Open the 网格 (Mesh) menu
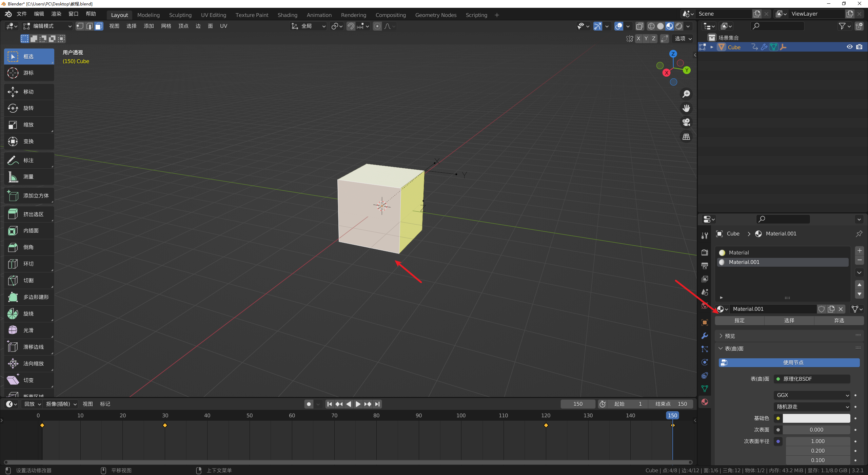 click(x=166, y=26)
